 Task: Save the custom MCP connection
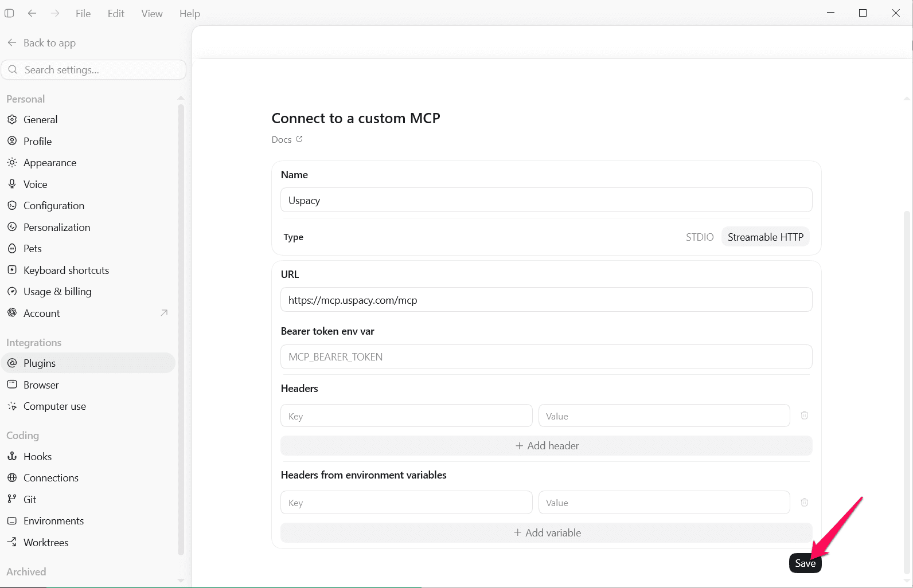click(x=805, y=563)
